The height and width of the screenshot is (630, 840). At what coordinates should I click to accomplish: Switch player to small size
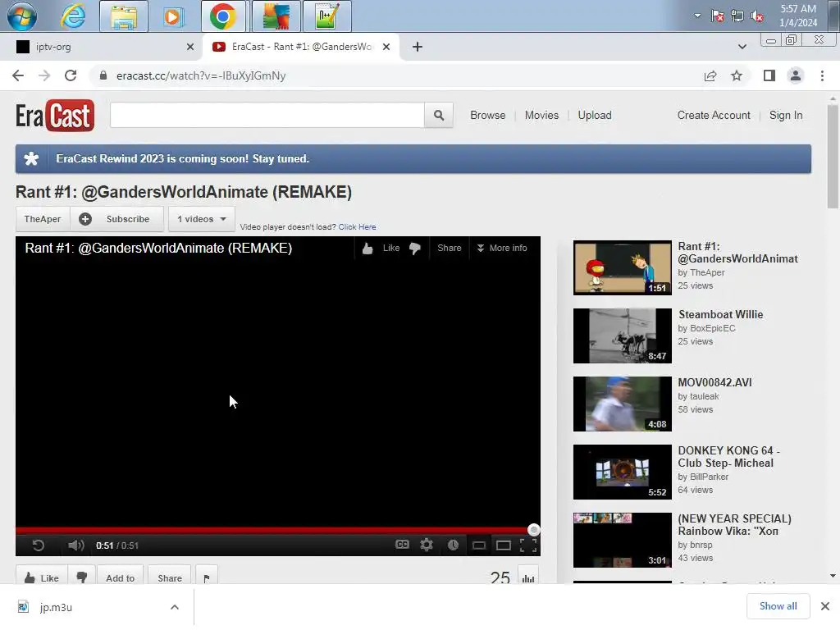tap(478, 546)
